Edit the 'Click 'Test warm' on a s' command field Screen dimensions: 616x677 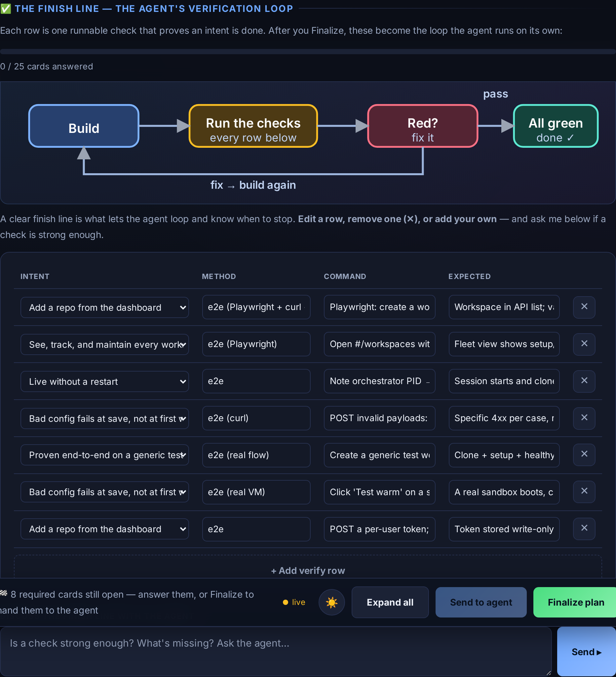[x=379, y=492]
